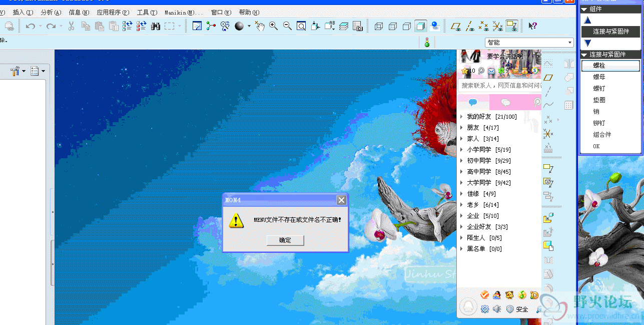Open the 分析 menu
The width and height of the screenshot is (644, 325).
tap(51, 12)
